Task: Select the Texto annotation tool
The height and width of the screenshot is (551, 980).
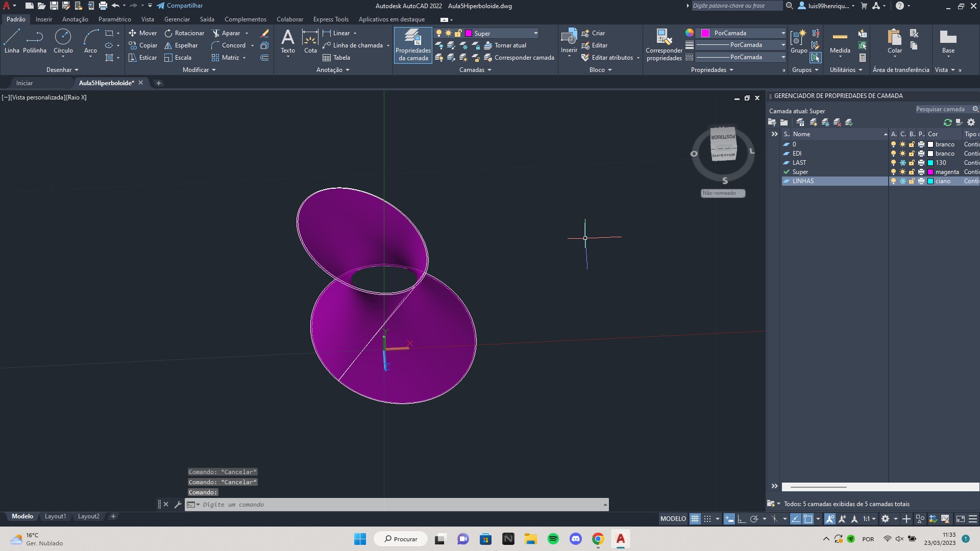Action: [288, 42]
